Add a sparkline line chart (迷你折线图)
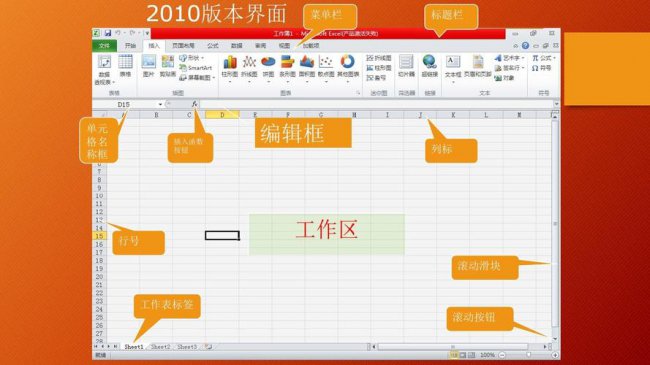Image resolution: width=650 pixels, height=365 pixels. (379, 58)
